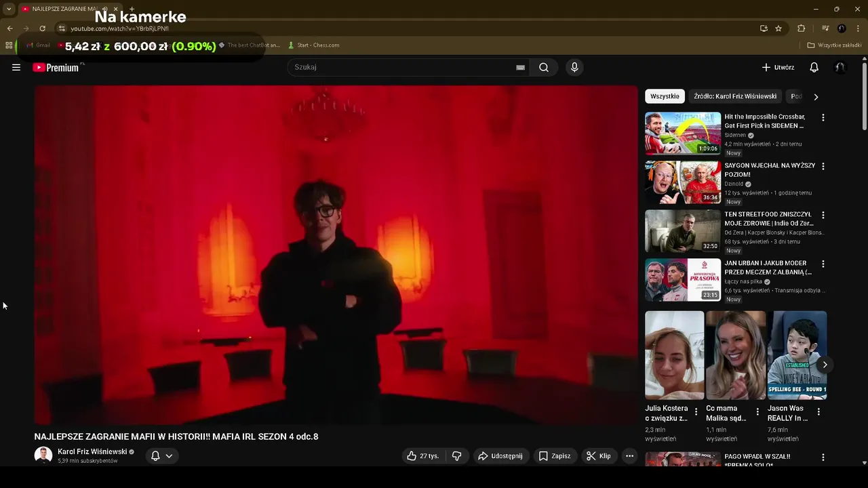Open YouTube notifications bell
The width and height of the screenshot is (868, 488).
point(814,67)
